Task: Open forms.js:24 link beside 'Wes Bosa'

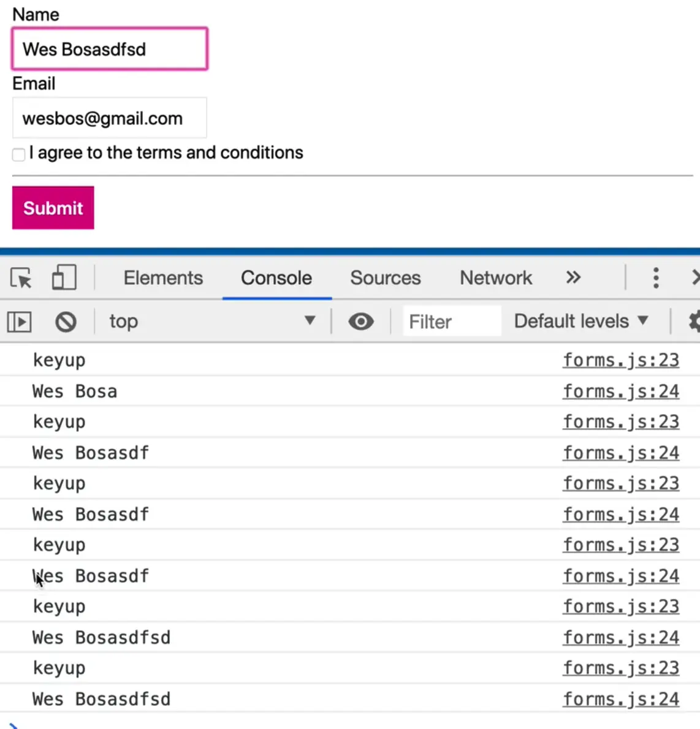Action: [621, 391]
